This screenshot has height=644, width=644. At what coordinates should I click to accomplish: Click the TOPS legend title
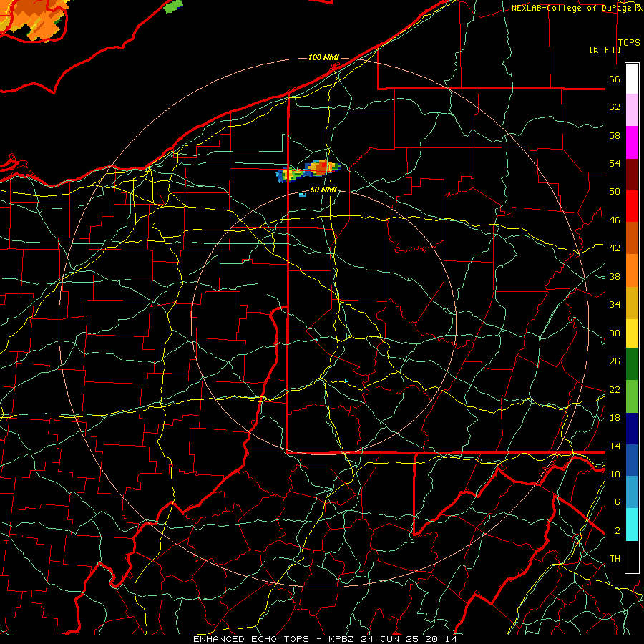pos(629,43)
